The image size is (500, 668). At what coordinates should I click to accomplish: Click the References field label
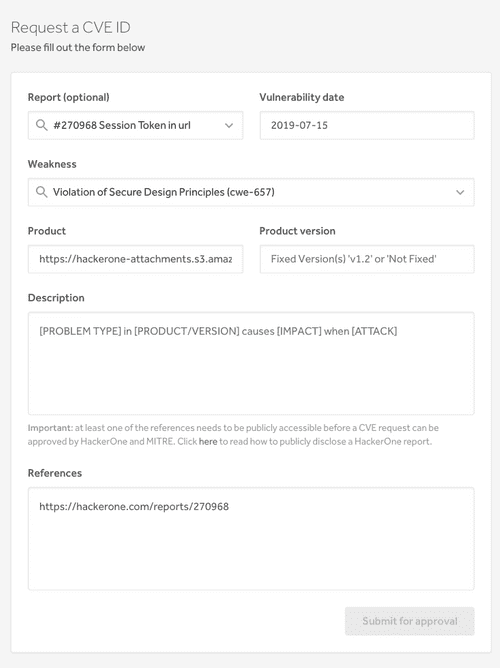pos(55,473)
